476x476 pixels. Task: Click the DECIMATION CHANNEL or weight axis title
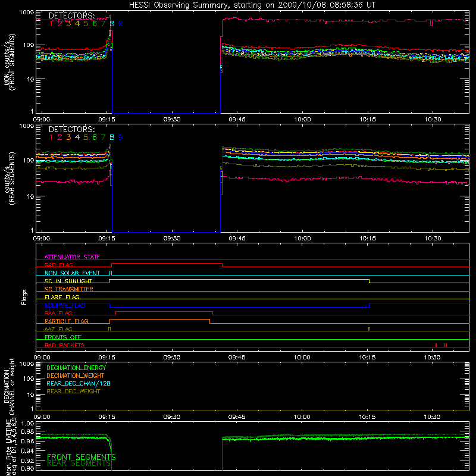[x=10, y=386]
